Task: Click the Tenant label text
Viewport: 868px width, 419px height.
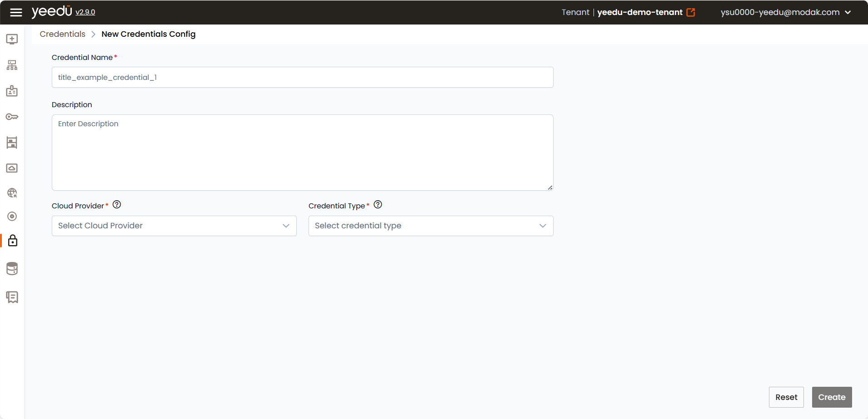Action: coord(575,12)
